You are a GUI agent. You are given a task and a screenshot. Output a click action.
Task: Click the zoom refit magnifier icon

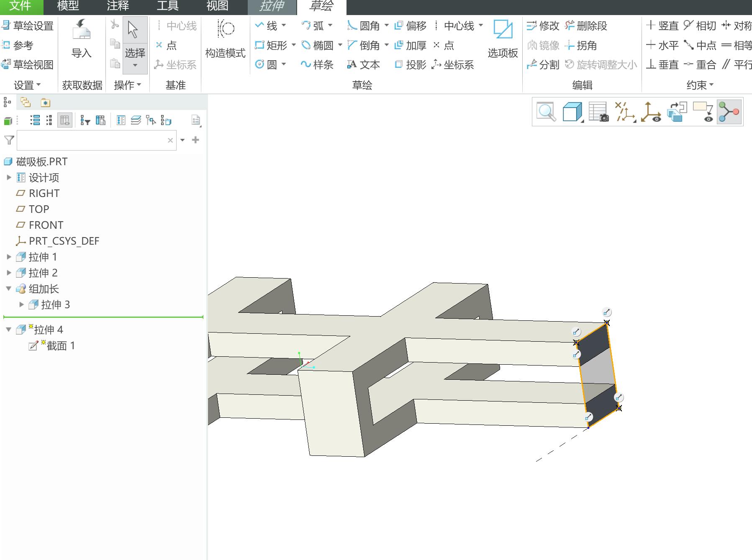546,112
